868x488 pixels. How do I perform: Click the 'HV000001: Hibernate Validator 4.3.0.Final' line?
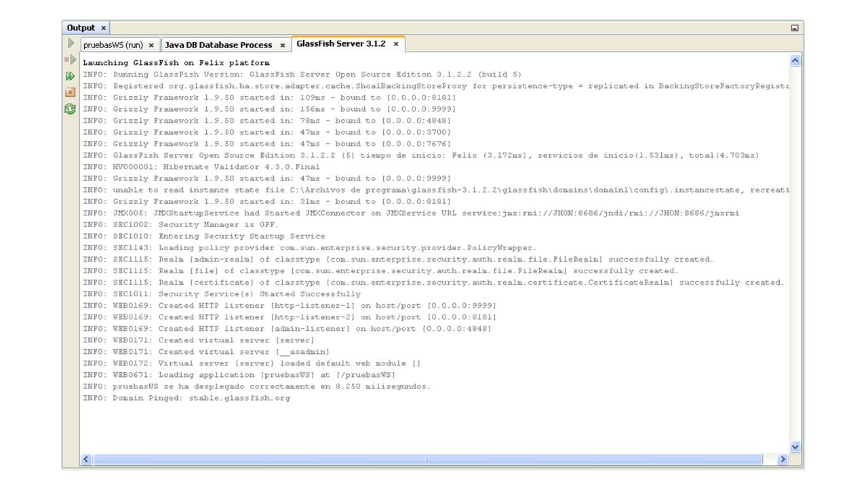click(x=201, y=167)
